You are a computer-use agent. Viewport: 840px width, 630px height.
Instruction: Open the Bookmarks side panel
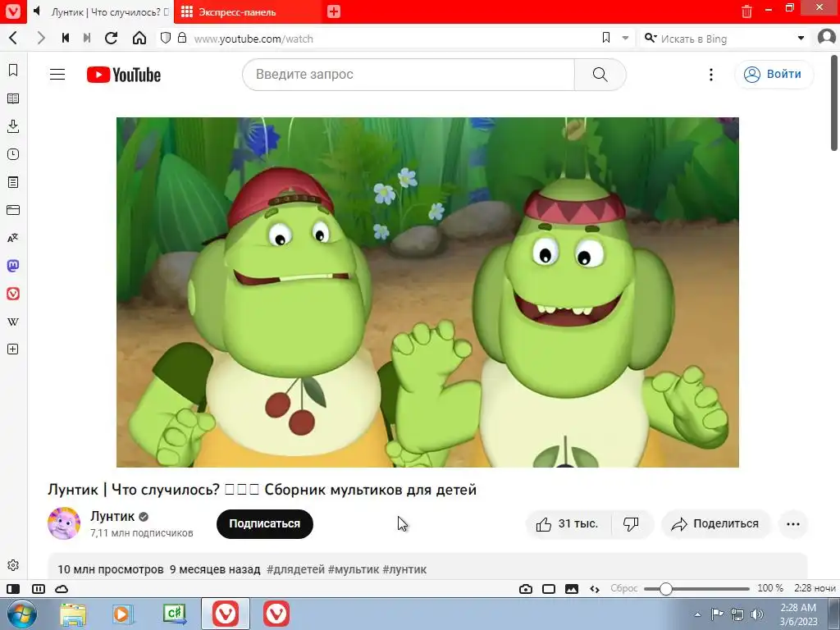coord(13,71)
